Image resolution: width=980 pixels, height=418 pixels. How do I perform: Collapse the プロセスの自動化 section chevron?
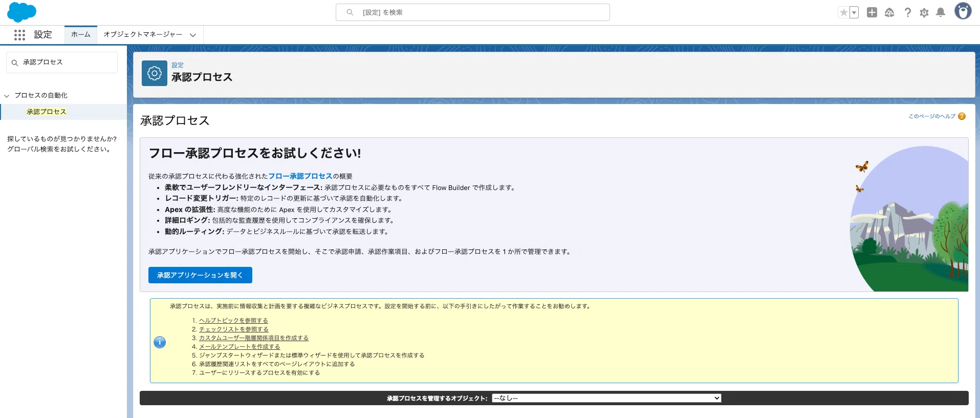[x=7, y=96]
